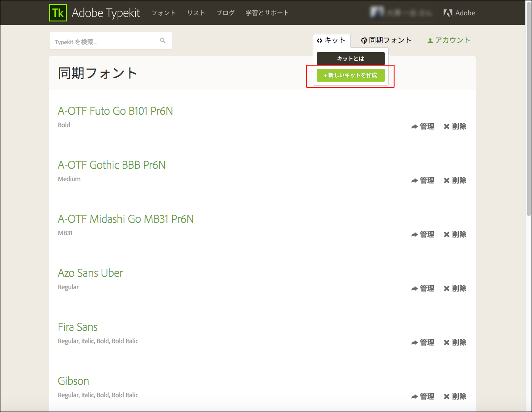Screen dimensions: 532x412
Task: Open the アカウント link
Action: pos(449,40)
